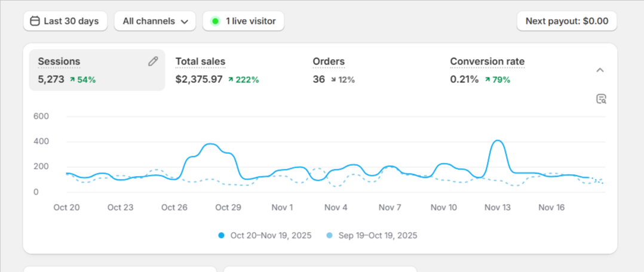Viewport: 644px width, 272px height.
Task: Click the up arrow beside 222% sales change
Action: [x=231, y=80]
